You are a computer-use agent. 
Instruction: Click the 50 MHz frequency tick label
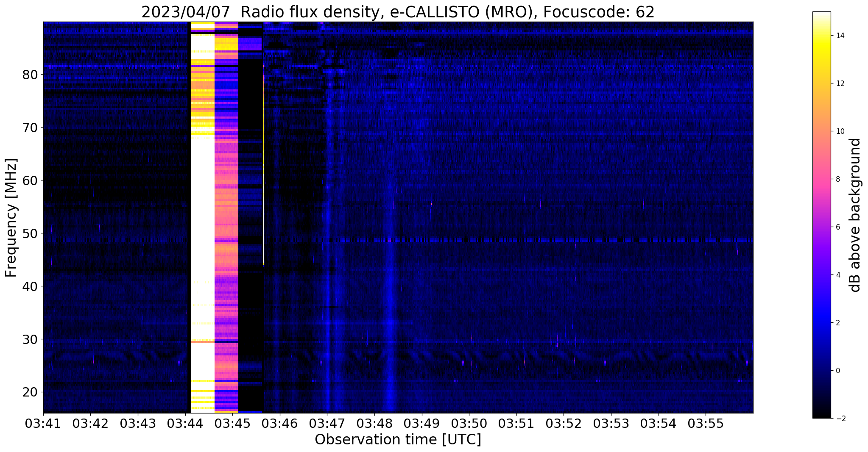30,234
